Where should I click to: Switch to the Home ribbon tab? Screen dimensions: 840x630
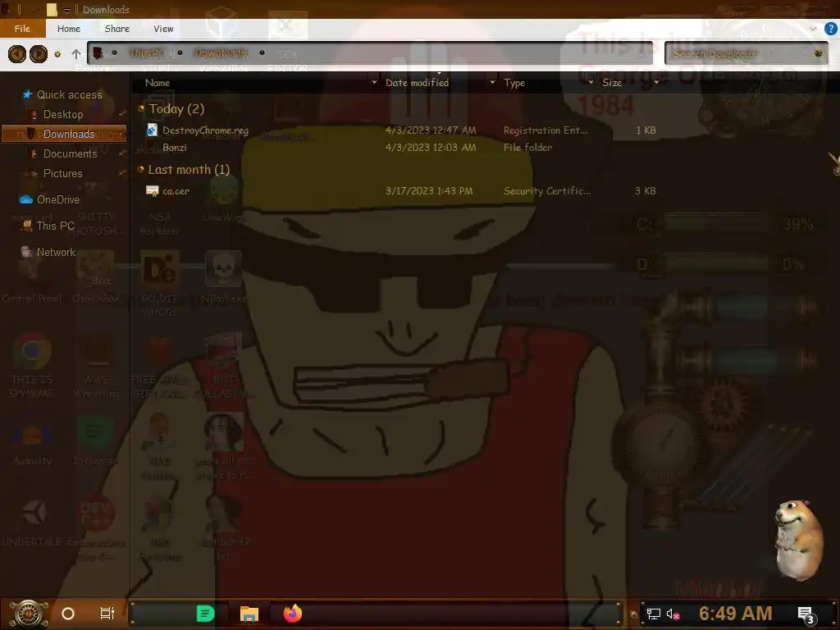[x=69, y=29]
